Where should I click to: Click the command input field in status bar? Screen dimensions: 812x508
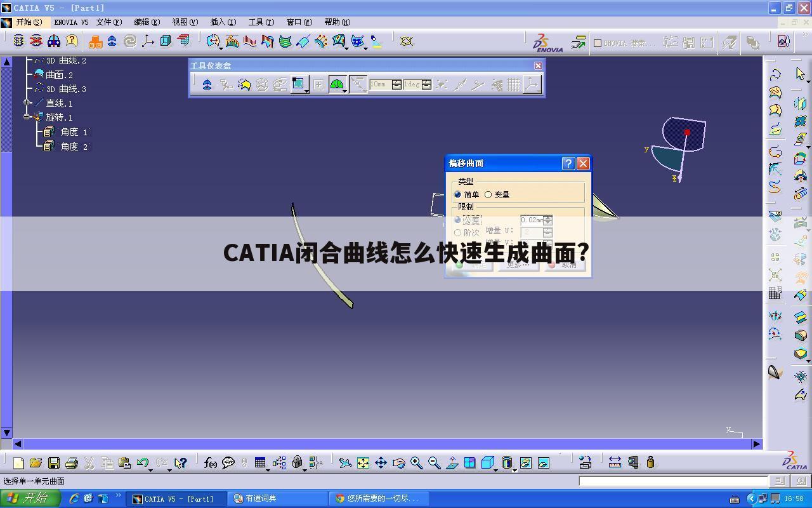(x=673, y=481)
